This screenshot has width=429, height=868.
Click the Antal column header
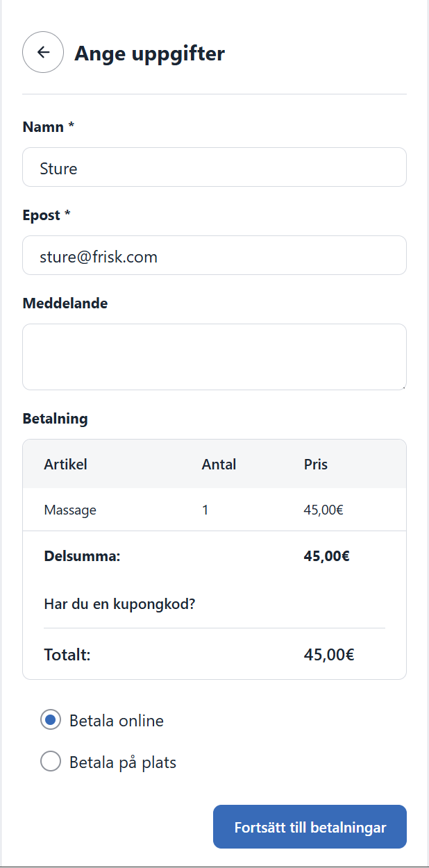click(219, 465)
